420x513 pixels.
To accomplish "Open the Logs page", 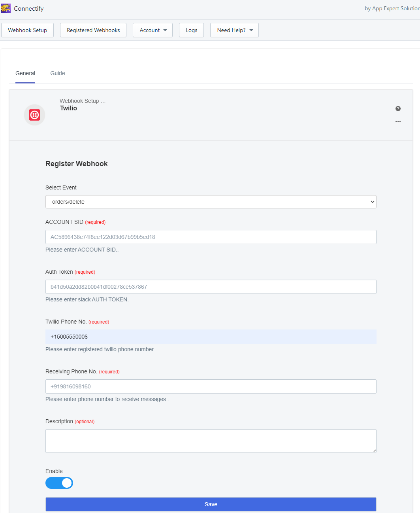I will (191, 30).
